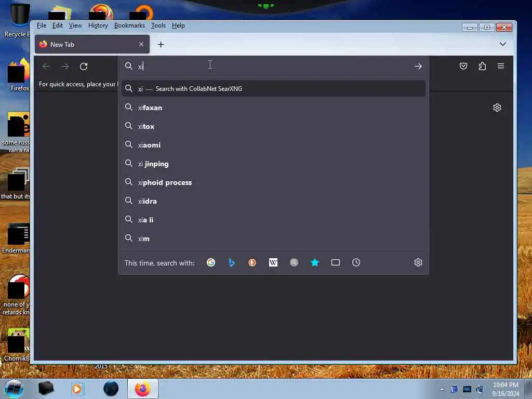Image resolution: width=532 pixels, height=399 pixels.
Task: Open the Edit menu
Action: pos(57,26)
